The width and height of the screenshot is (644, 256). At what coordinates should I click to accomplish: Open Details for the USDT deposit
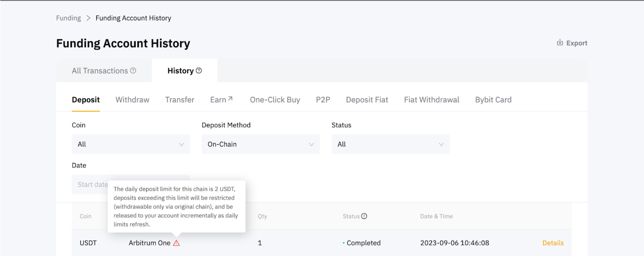[x=553, y=243]
